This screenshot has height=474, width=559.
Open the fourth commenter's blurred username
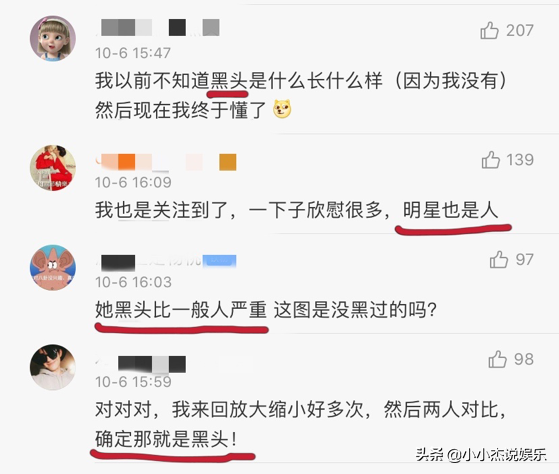pyautogui.click(x=141, y=364)
